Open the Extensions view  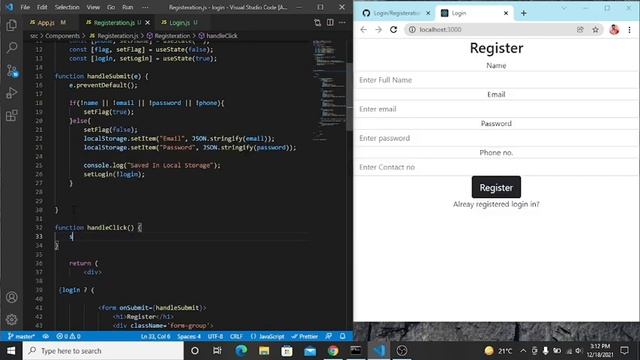pyautogui.click(x=11, y=116)
